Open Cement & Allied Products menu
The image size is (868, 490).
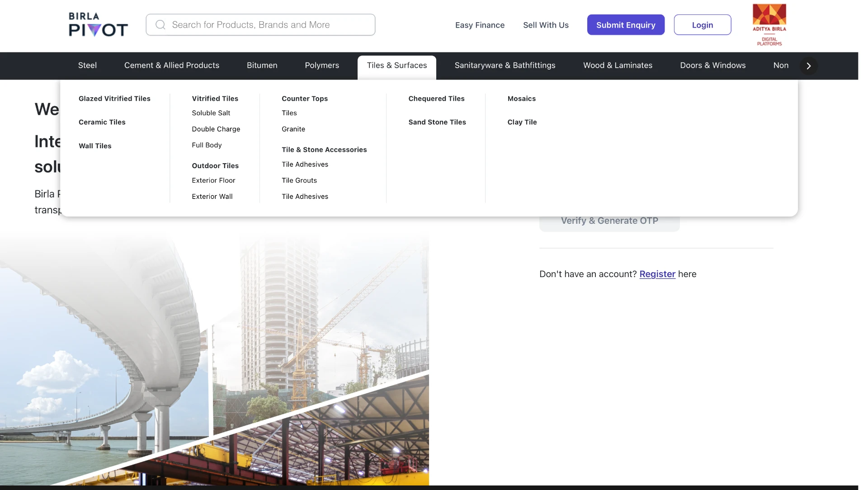pos(172,66)
